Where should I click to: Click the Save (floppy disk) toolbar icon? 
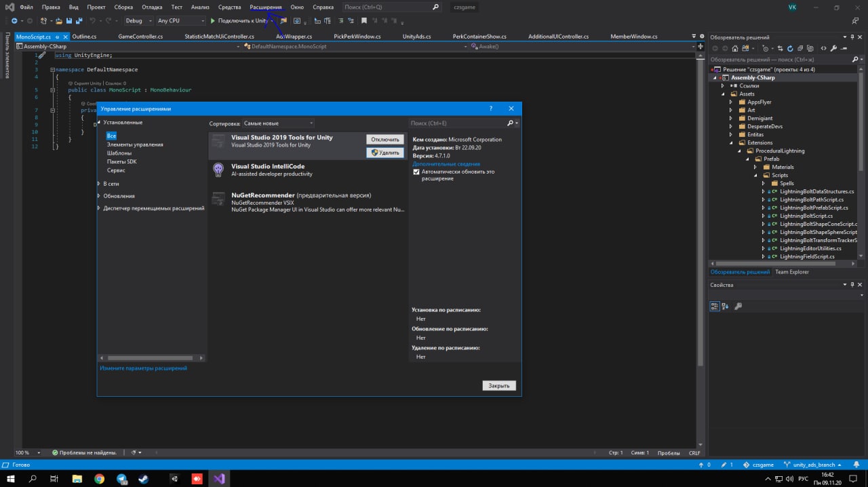pyautogui.click(x=70, y=21)
